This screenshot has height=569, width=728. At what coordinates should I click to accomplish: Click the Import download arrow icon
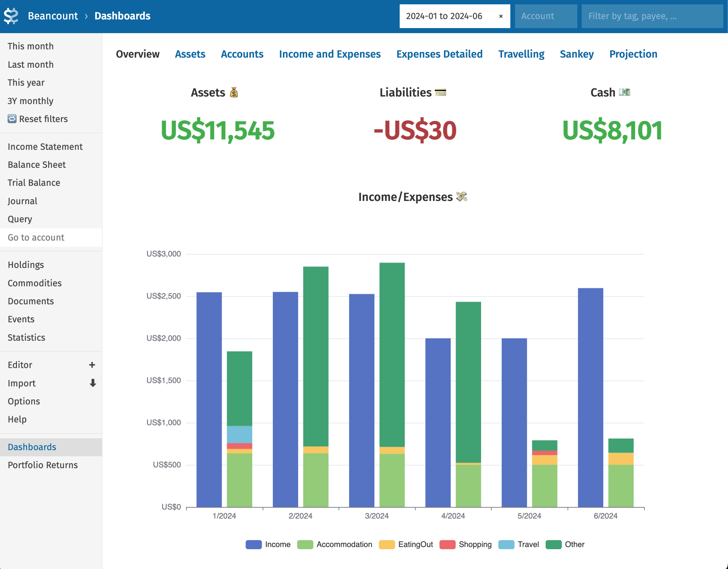pos(93,383)
